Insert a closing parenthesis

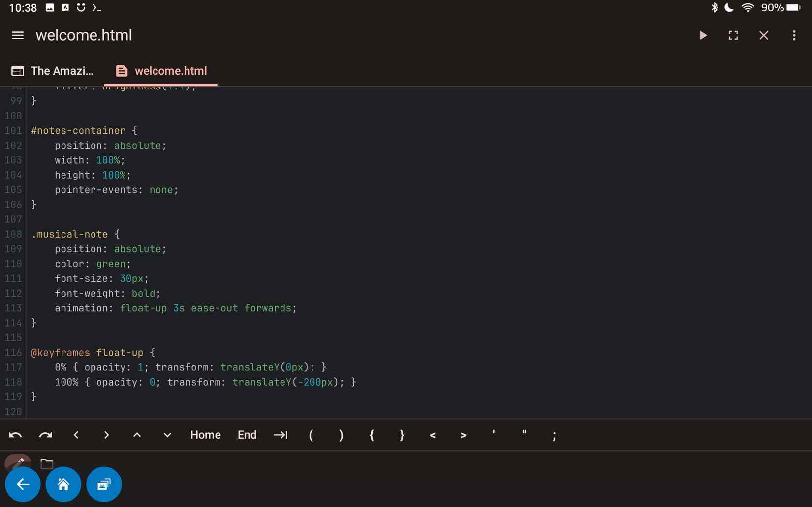point(341,435)
